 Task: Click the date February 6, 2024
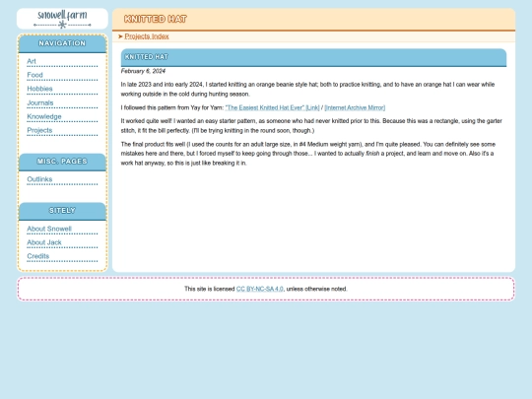click(x=143, y=71)
